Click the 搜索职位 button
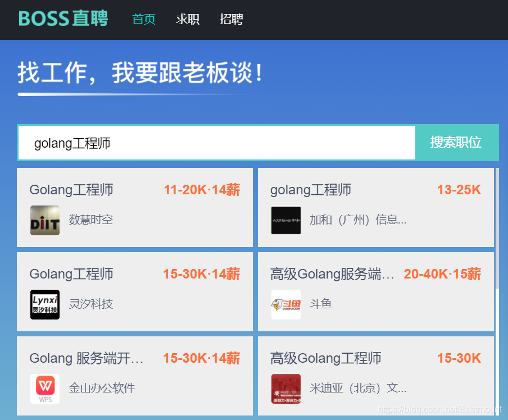Screen dimensions: 508x420 [456, 143]
